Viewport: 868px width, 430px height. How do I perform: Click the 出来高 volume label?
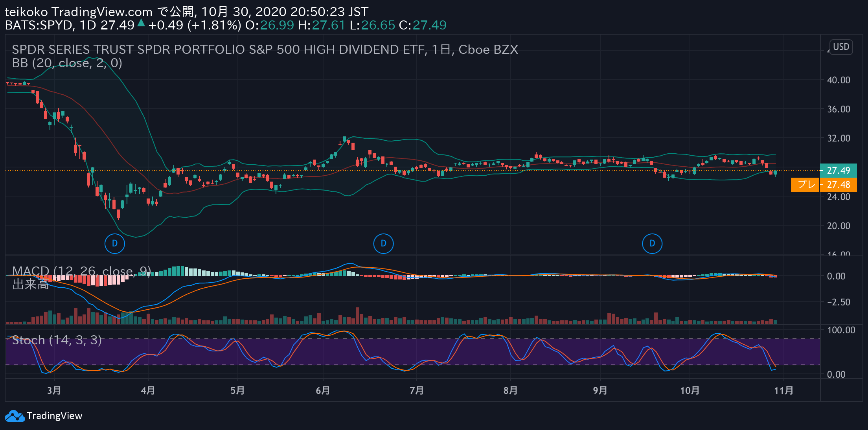click(x=31, y=284)
